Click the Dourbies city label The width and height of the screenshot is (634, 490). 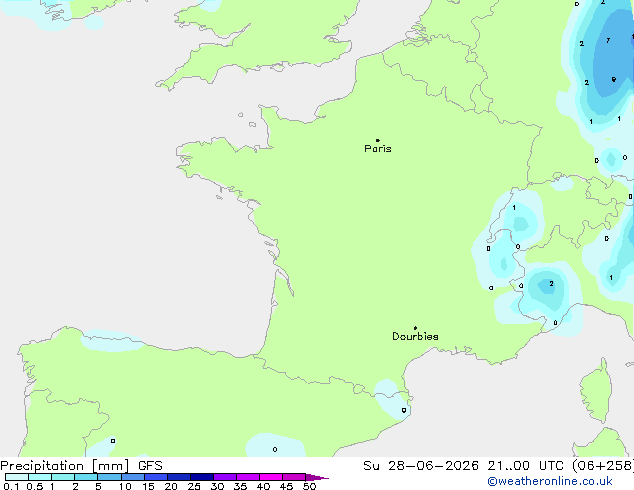(415, 336)
